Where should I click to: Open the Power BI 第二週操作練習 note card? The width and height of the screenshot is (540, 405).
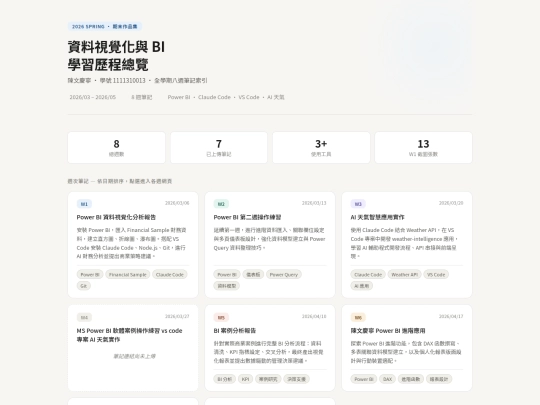pos(270,245)
